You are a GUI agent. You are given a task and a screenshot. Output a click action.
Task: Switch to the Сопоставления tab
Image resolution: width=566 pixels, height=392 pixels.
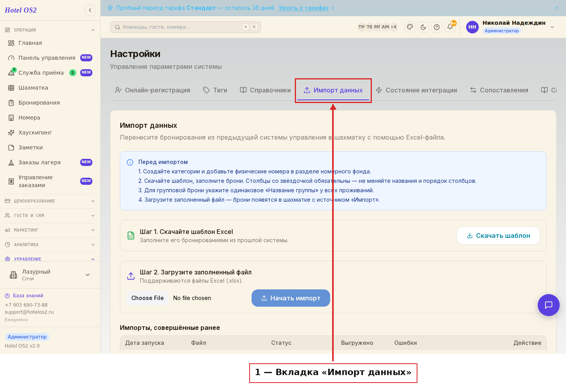point(499,90)
